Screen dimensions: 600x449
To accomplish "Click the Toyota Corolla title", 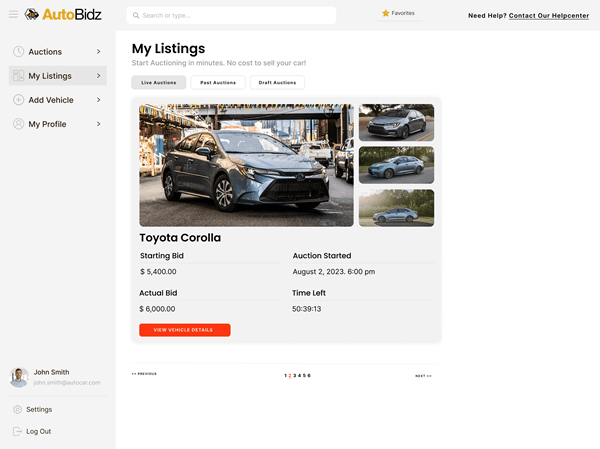I will point(180,238).
